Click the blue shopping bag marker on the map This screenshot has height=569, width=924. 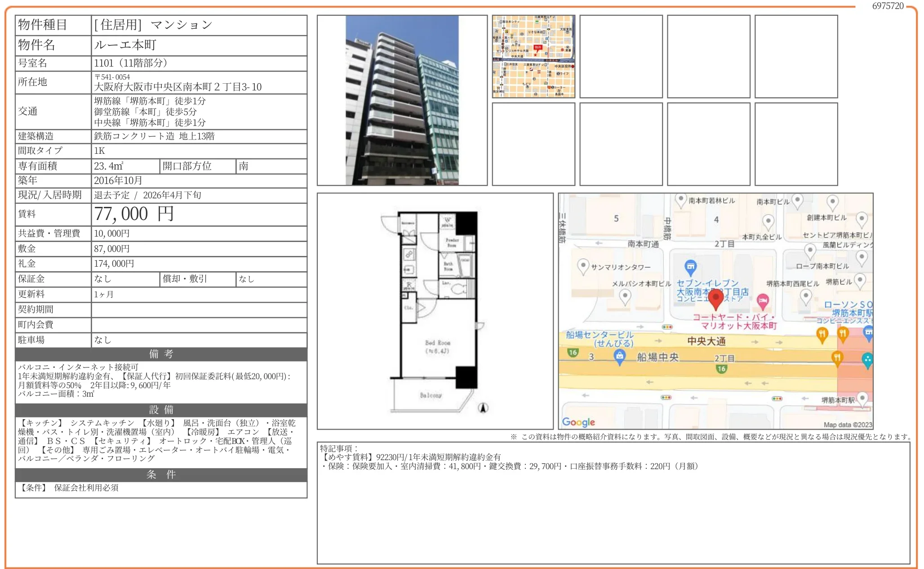click(620, 356)
